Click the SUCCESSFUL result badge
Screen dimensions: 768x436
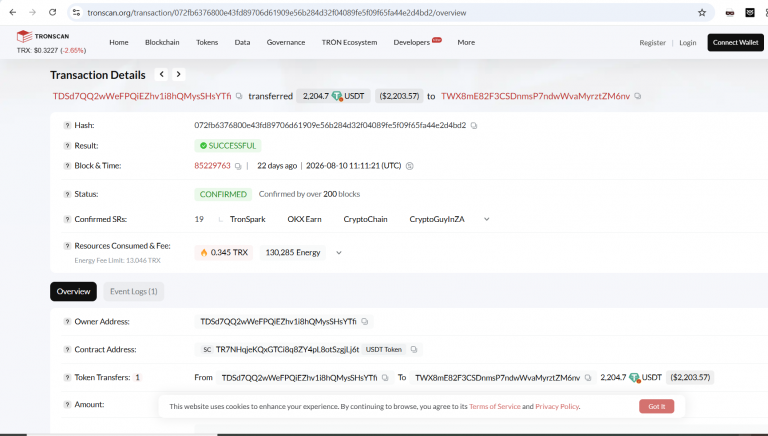228,145
